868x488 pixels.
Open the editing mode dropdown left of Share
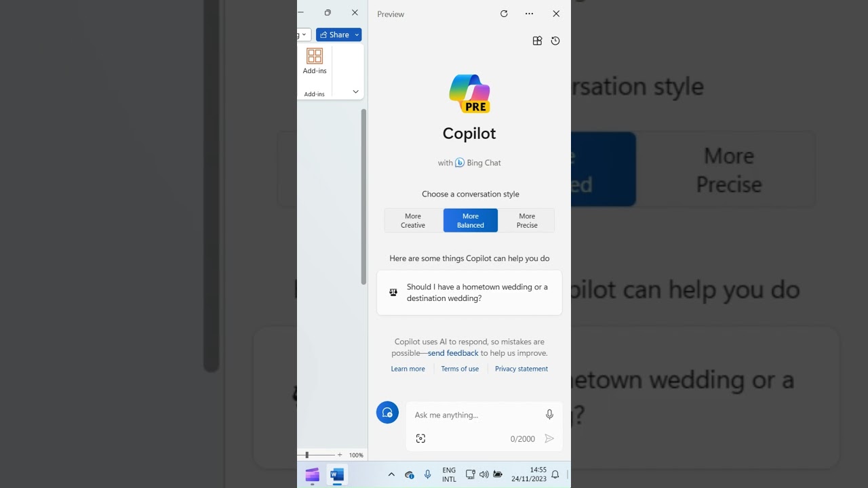tap(303, 35)
